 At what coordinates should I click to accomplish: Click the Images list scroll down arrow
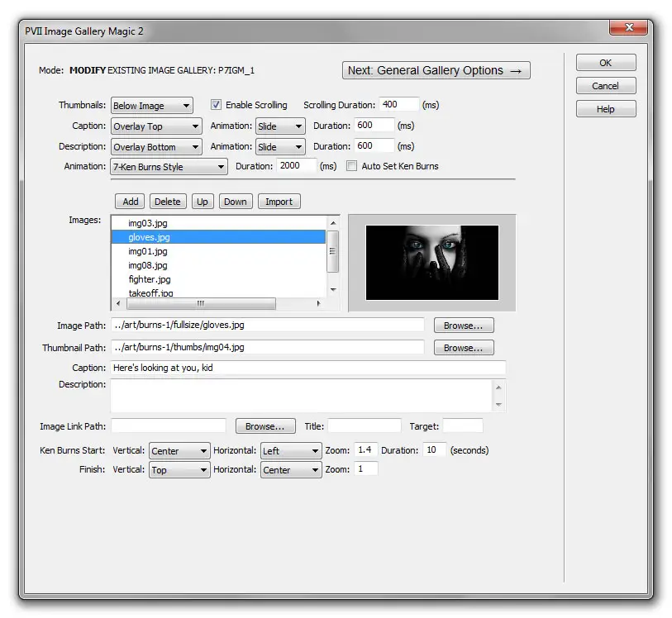pyautogui.click(x=333, y=289)
